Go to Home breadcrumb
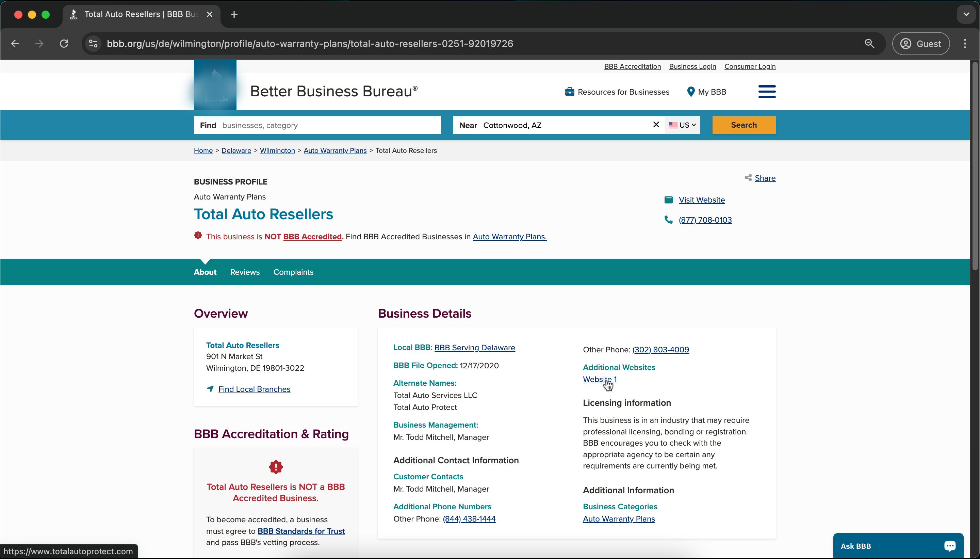 [203, 150]
